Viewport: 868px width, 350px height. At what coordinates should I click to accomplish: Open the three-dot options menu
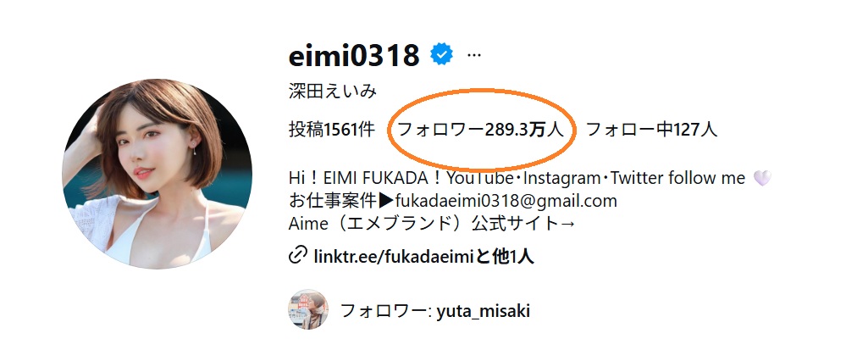[474, 55]
